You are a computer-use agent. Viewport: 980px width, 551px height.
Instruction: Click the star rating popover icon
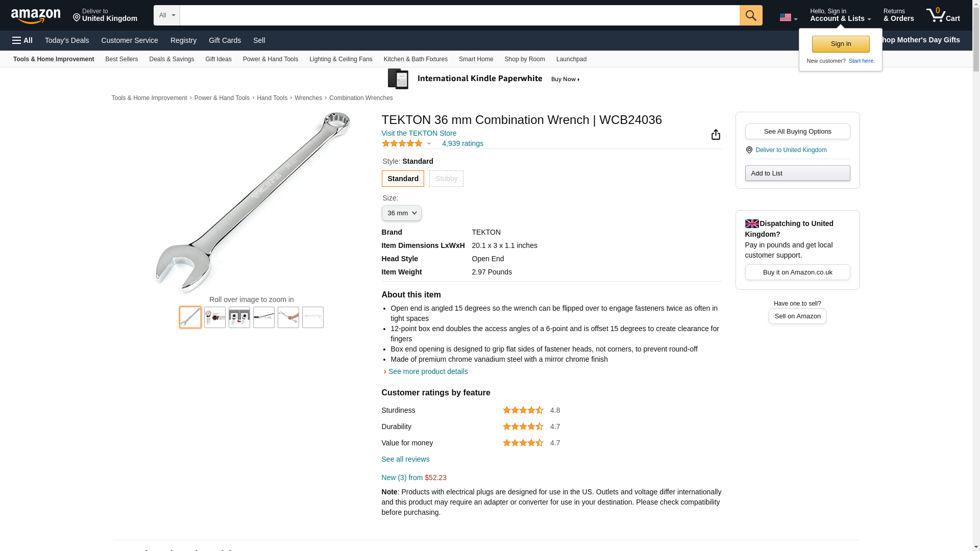pos(429,143)
